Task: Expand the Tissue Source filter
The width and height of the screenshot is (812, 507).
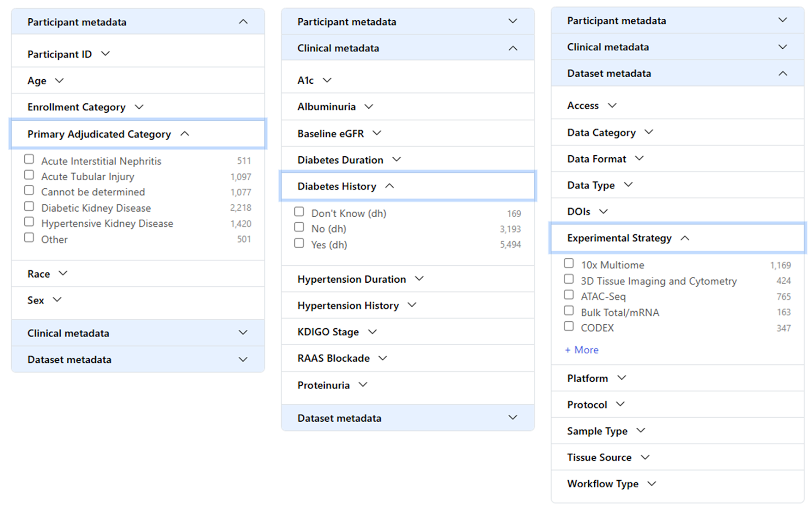Action: coord(678,457)
